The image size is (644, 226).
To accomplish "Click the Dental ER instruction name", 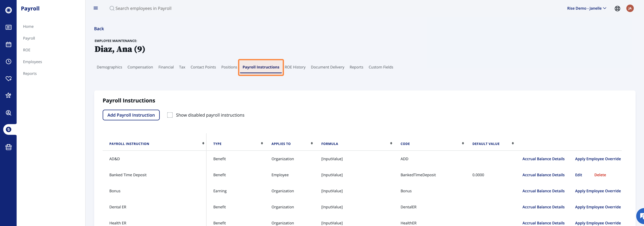I will 118,207.
